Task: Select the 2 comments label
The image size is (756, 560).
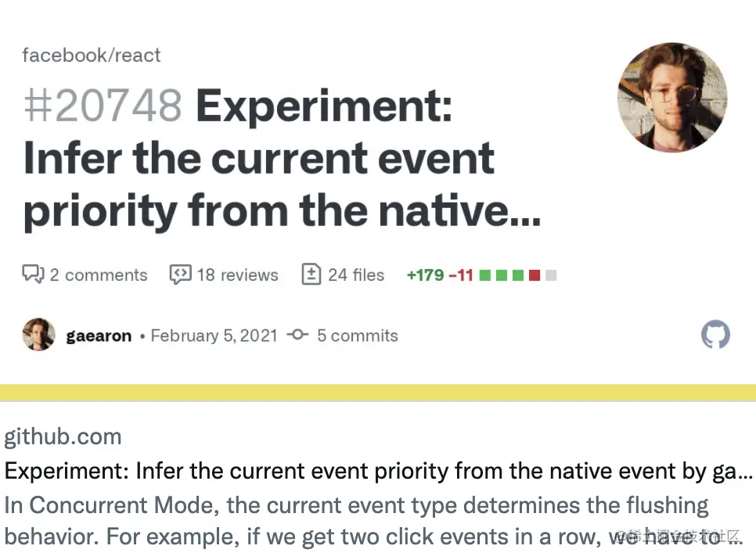Action: [x=99, y=275]
